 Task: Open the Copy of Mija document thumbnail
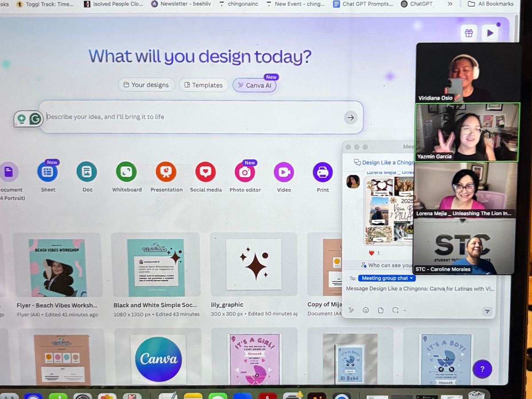click(325, 265)
